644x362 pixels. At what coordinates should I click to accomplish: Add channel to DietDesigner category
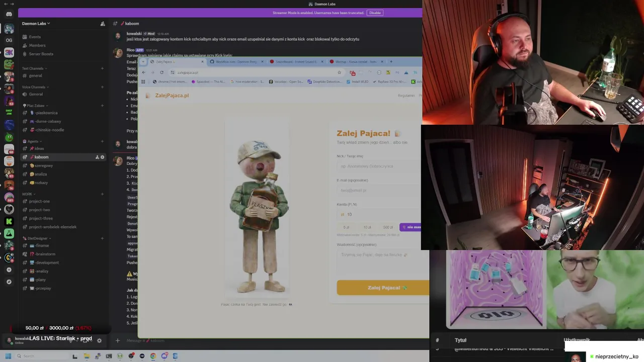[103, 238]
